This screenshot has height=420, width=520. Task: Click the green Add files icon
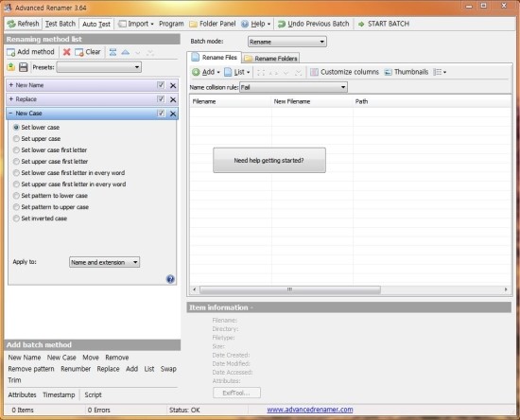point(196,72)
